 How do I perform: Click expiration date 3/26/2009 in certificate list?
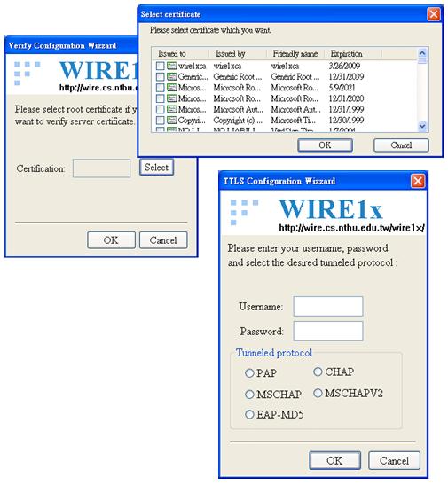[344, 66]
